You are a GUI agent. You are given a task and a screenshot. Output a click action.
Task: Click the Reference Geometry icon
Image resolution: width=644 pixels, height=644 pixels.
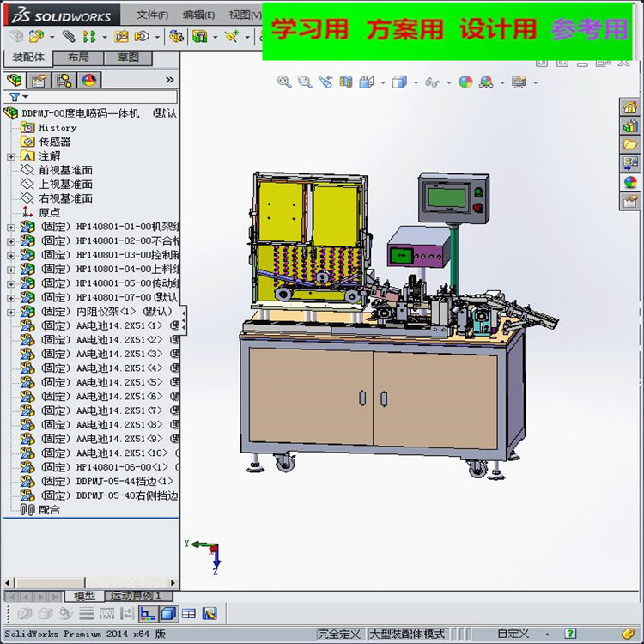[232, 37]
